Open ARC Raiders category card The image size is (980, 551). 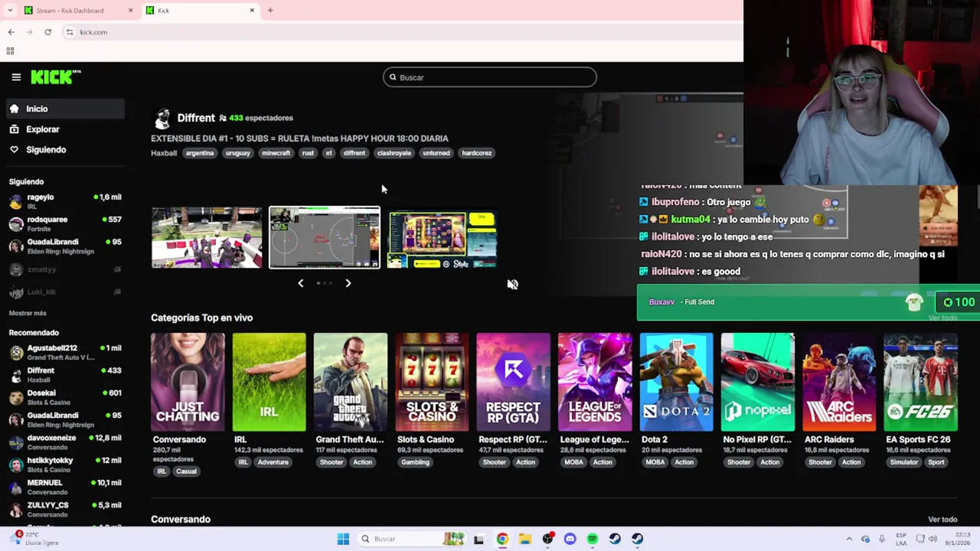(839, 382)
